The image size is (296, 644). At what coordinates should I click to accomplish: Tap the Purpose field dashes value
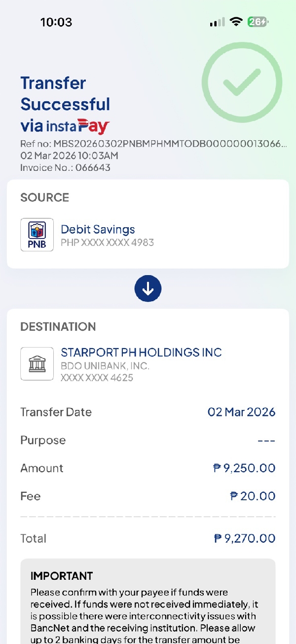coord(266,441)
